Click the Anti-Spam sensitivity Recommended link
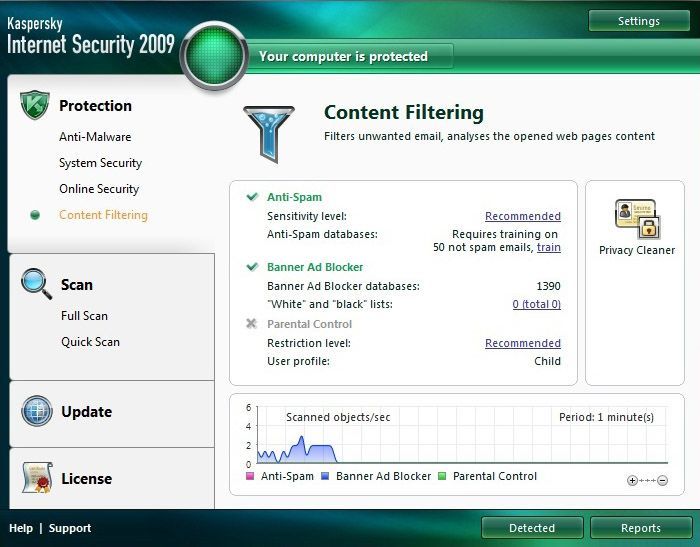700x547 pixels. (x=523, y=216)
